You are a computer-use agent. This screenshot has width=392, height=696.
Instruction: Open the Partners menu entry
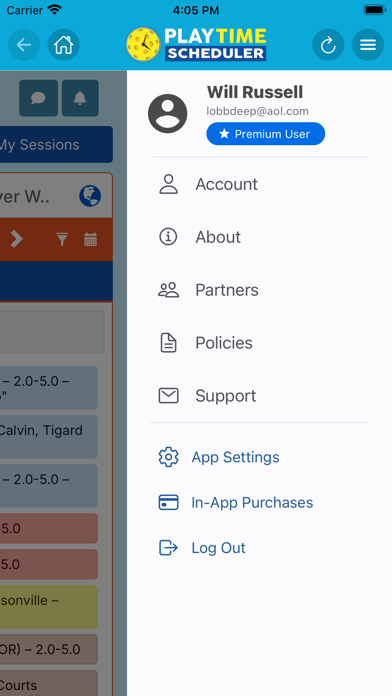tap(259, 290)
